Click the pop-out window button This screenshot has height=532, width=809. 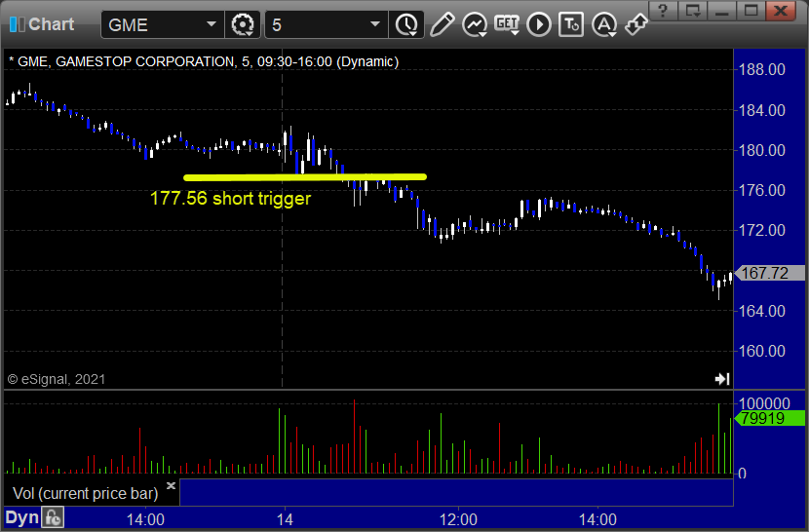coord(692,11)
